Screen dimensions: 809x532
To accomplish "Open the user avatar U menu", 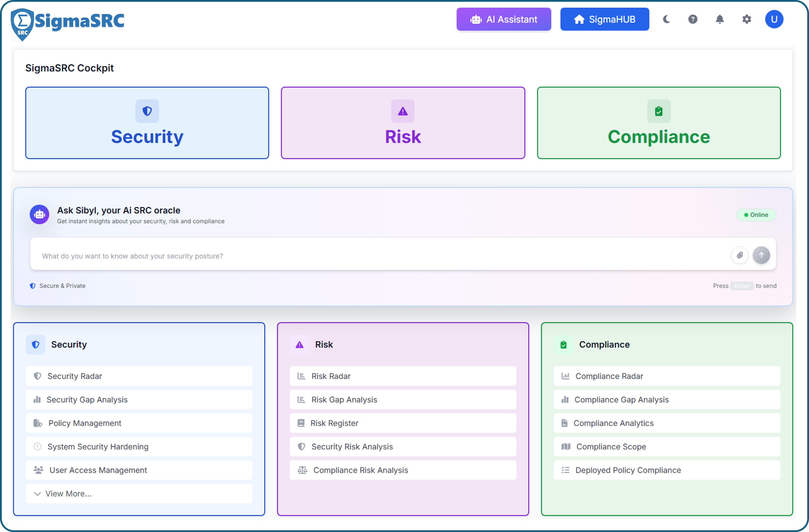I will click(774, 19).
